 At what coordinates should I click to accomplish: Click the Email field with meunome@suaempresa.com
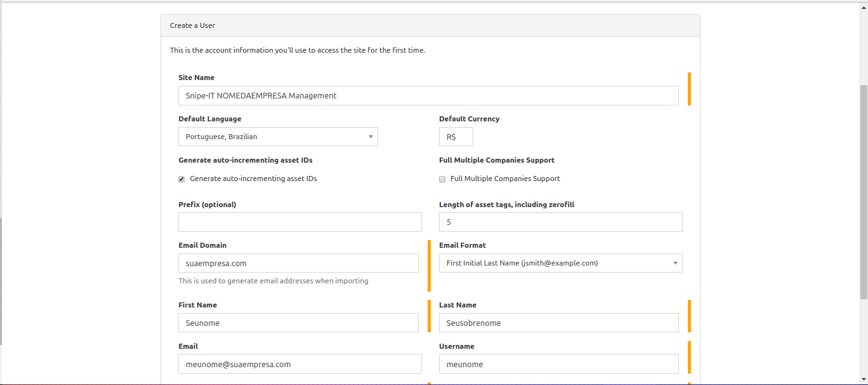coord(300,364)
